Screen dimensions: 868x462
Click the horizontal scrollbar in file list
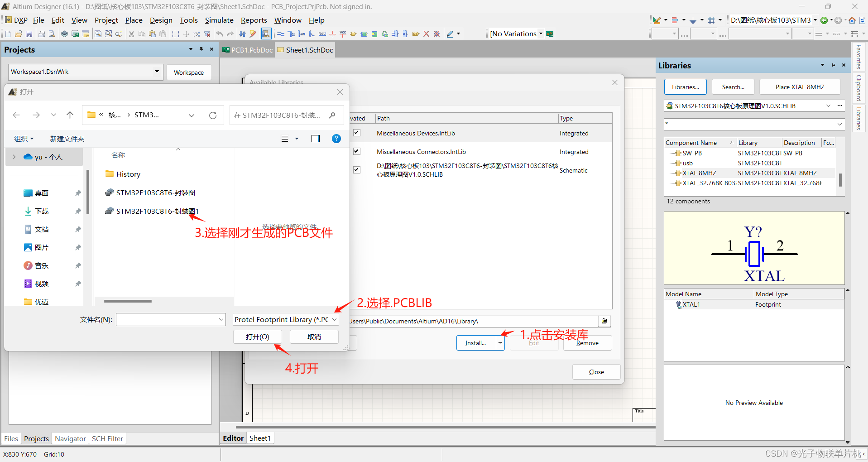(x=128, y=301)
